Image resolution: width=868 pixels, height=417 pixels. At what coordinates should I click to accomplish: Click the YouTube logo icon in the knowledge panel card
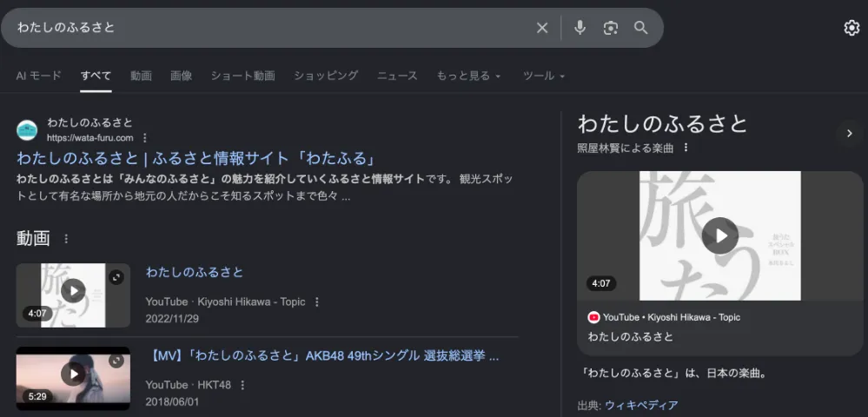coord(594,317)
